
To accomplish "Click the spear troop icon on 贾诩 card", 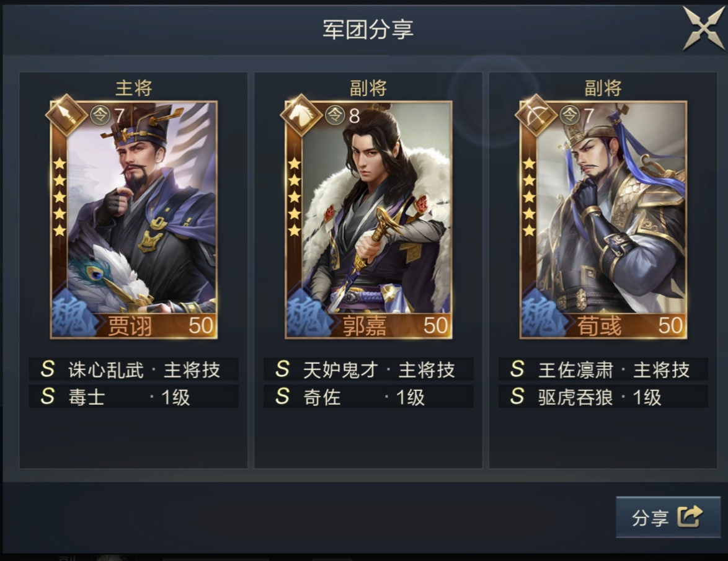I will [x=66, y=115].
